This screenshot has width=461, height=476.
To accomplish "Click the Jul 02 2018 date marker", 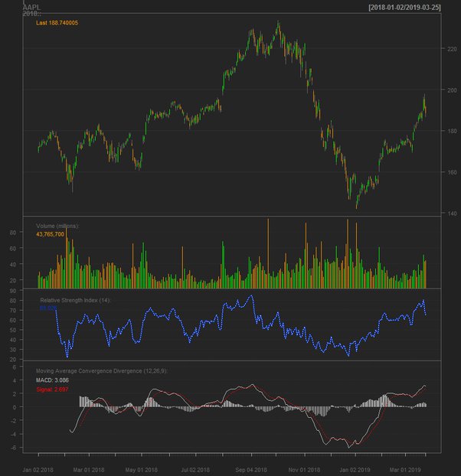I will (195, 469).
